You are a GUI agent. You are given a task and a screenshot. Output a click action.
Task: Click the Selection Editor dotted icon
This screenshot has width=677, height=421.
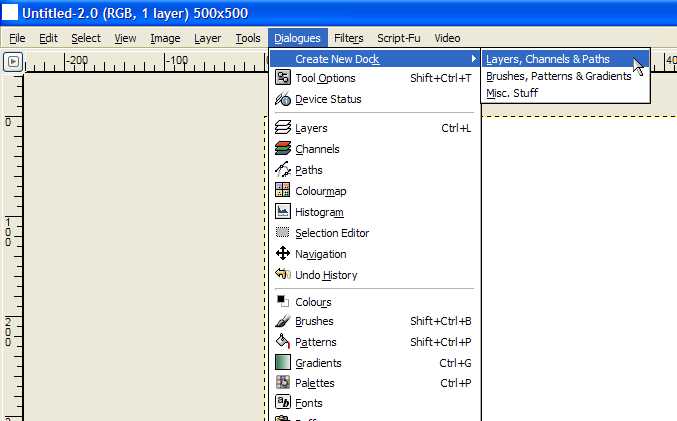coord(282,232)
